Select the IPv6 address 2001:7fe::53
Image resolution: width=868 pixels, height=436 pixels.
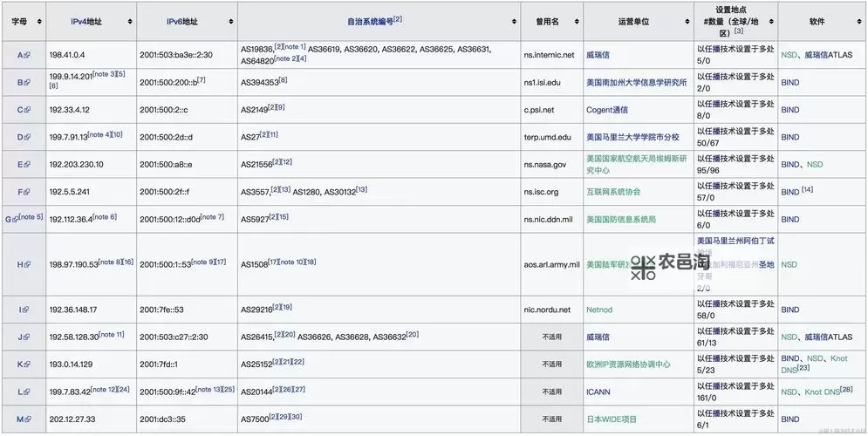click(163, 310)
